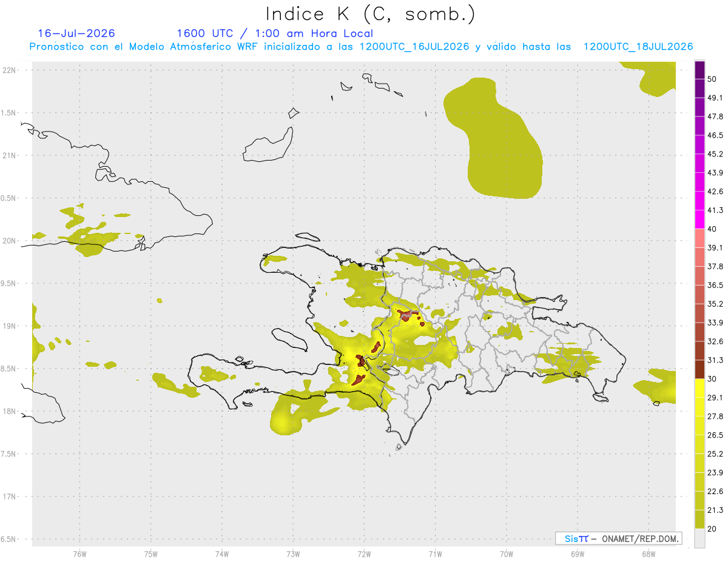Click the 'ONAMET/REP.DOM.' credit label
The height and width of the screenshot is (562, 728).
coord(641,538)
